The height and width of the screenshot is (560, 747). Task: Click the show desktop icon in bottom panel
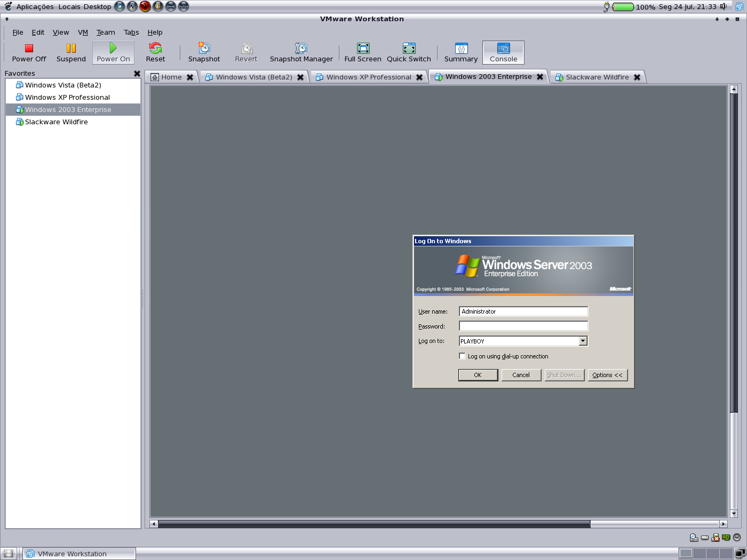(x=8, y=554)
